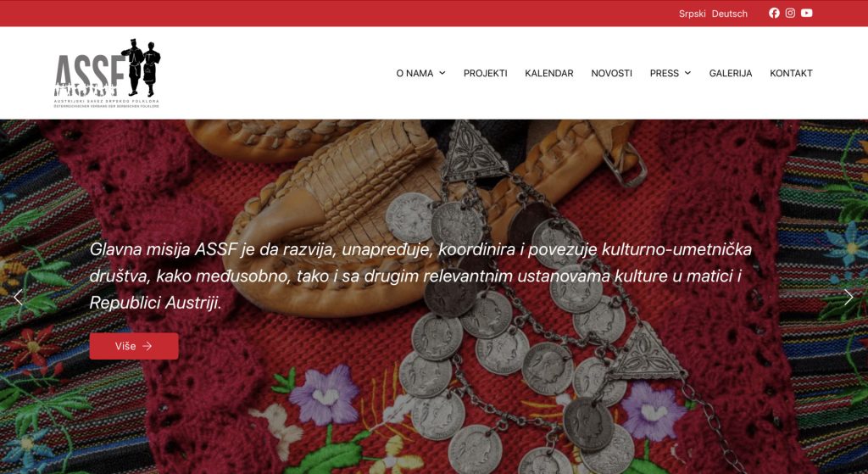Click the hero mission statement text
Image resolution: width=868 pixels, height=474 pixels.
(x=420, y=276)
